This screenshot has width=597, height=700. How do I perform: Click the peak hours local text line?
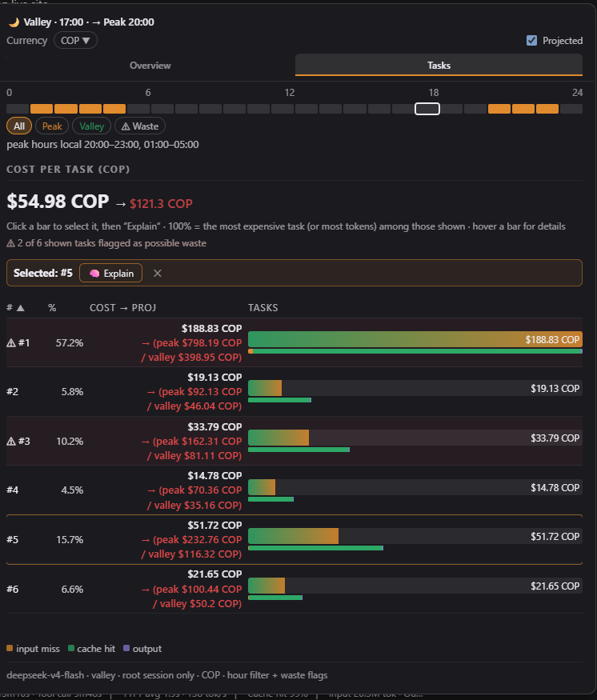[102, 145]
